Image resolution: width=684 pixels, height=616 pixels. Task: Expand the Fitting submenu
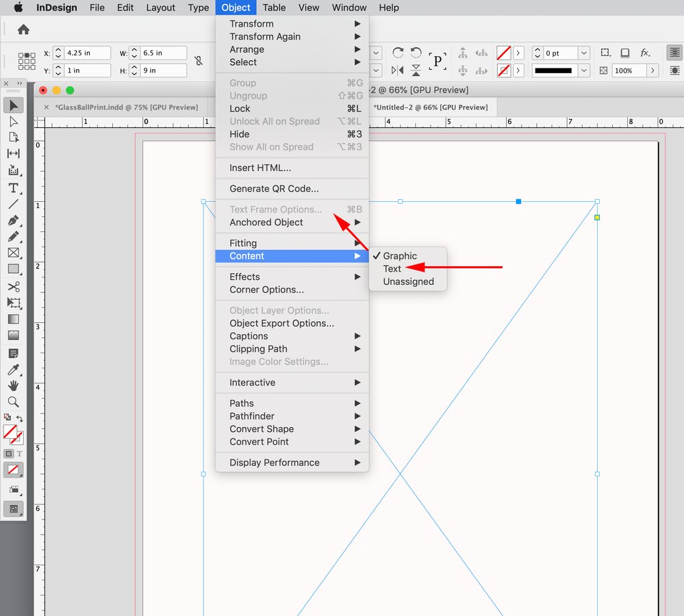292,243
